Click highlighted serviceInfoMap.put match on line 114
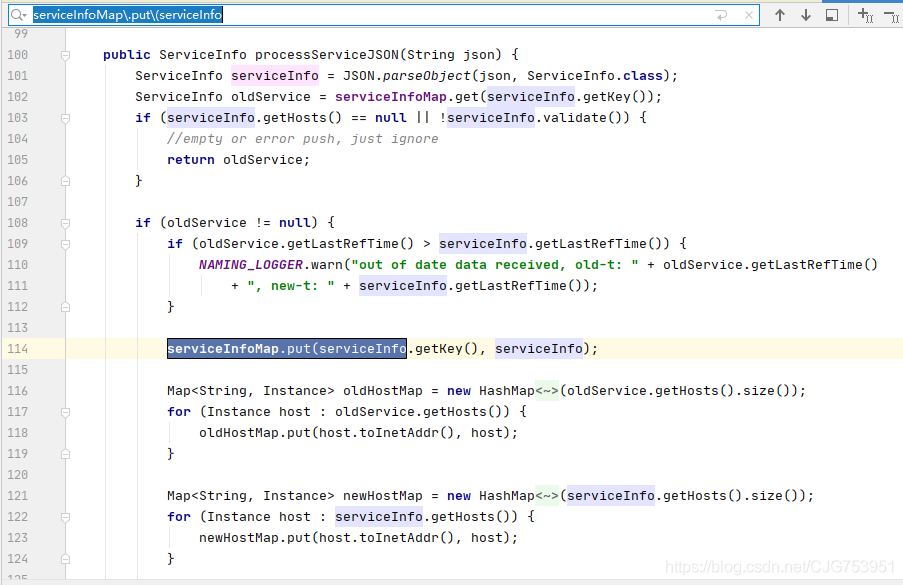This screenshot has height=585, width=903. 287,348
